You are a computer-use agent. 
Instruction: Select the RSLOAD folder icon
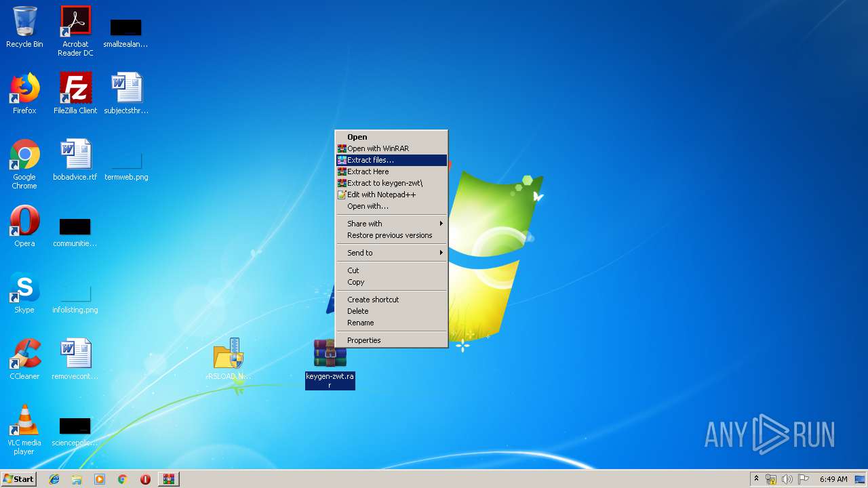[x=229, y=359]
